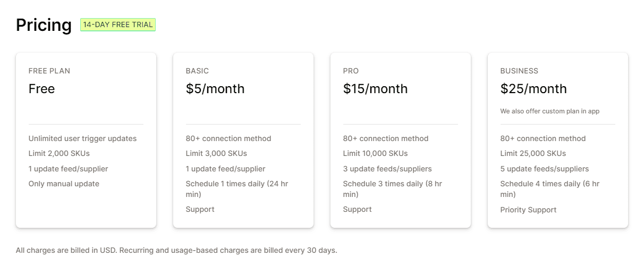644x272 pixels.
Task: Click the PRO plan label
Action: point(351,71)
